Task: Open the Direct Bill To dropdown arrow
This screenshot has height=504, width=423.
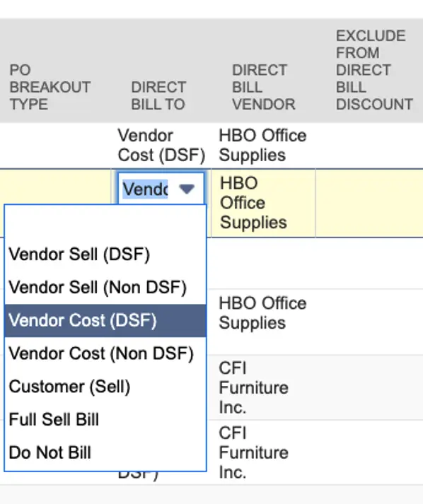Action: click(187, 189)
